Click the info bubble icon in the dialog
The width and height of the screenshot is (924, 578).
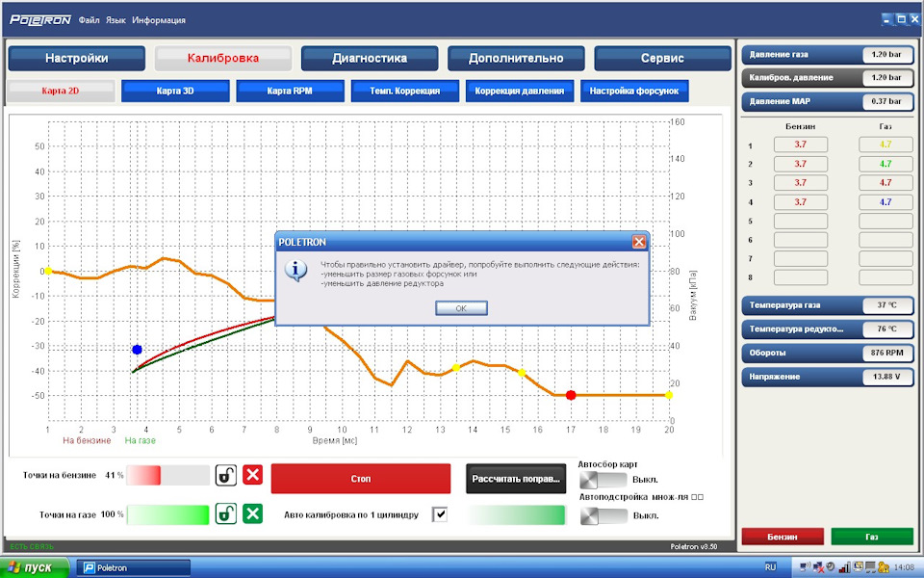click(295, 270)
